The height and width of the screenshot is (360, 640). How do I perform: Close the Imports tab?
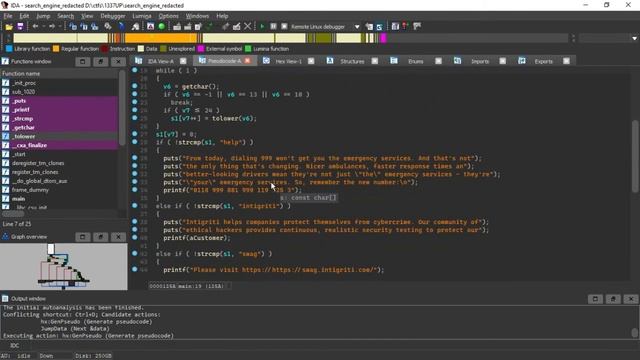point(502,61)
